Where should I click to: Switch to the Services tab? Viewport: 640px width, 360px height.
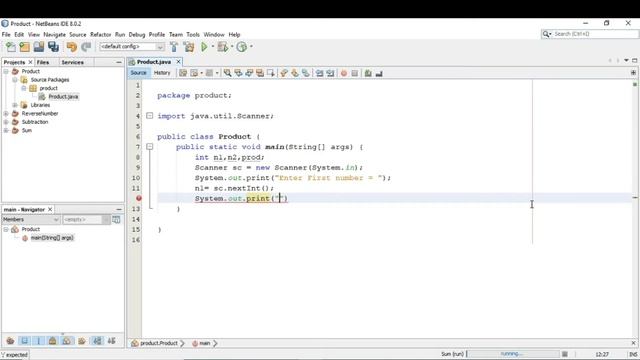(x=73, y=62)
